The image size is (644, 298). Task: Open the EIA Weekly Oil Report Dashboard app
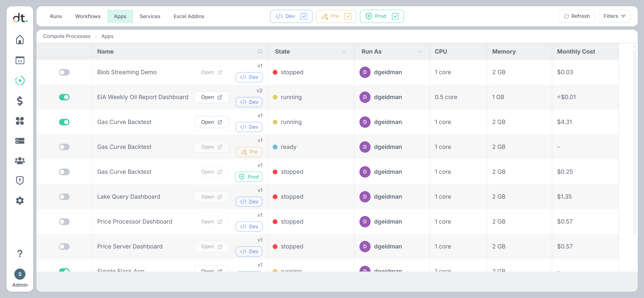[x=212, y=97]
